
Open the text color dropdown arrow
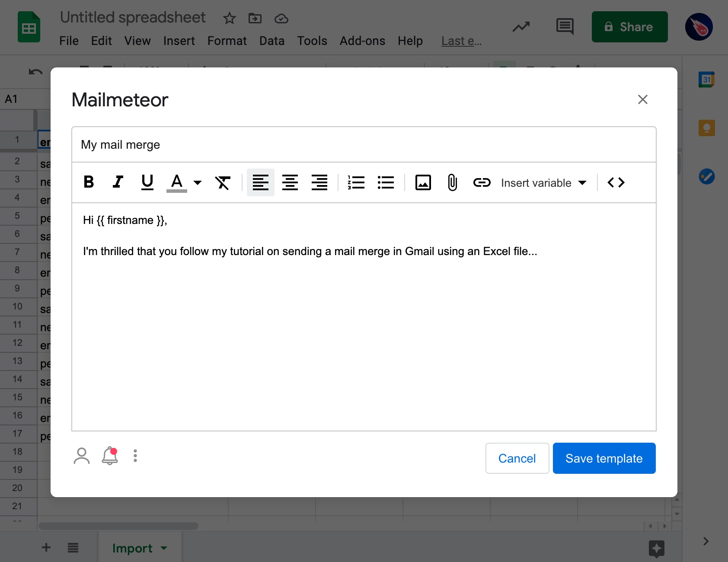(x=198, y=182)
